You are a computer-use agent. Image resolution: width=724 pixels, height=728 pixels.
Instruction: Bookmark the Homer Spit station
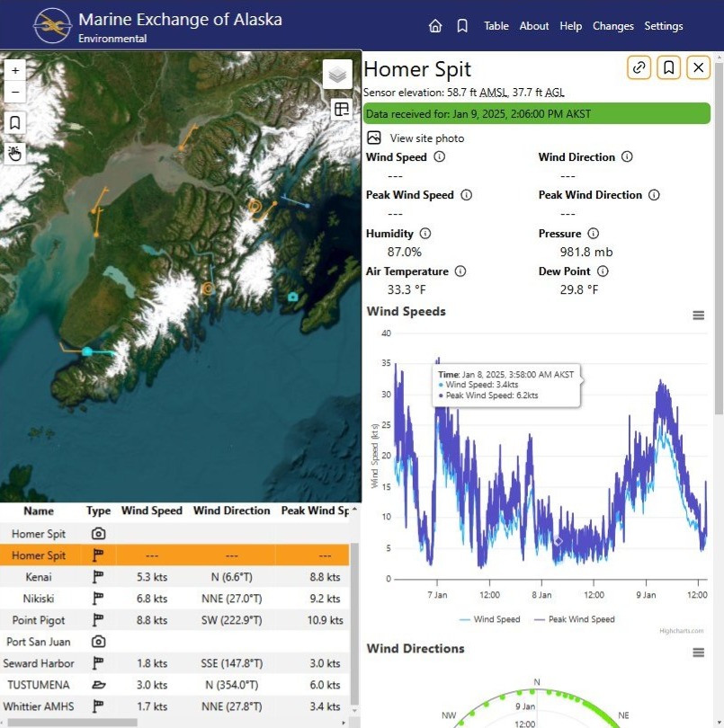[668, 67]
